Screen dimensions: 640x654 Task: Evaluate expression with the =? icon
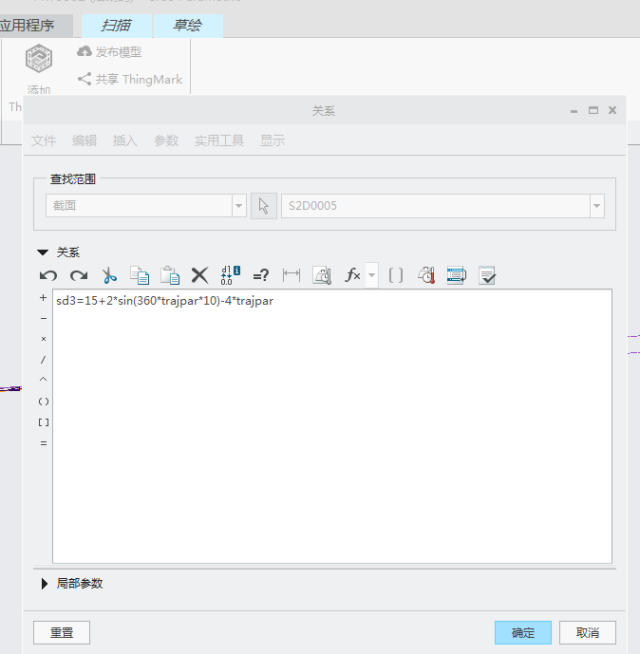click(x=261, y=276)
